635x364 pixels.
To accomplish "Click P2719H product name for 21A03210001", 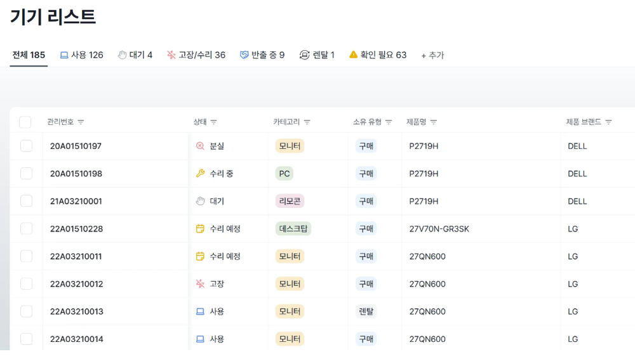I will coord(424,202).
